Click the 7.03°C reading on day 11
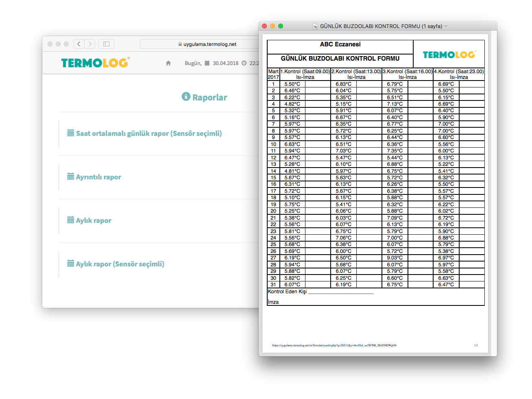This screenshot has height=399, width=532. click(344, 151)
